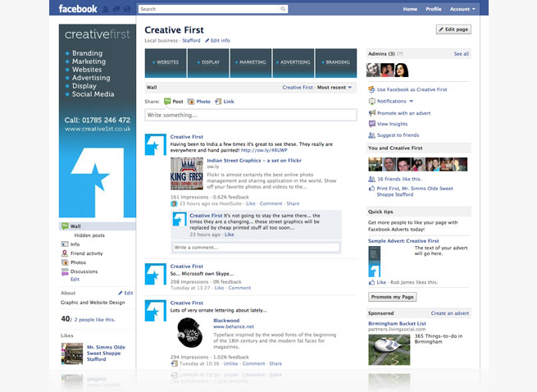The width and height of the screenshot is (537, 392).
Task: Click the Info sidebar icon
Action: point(65,244)
